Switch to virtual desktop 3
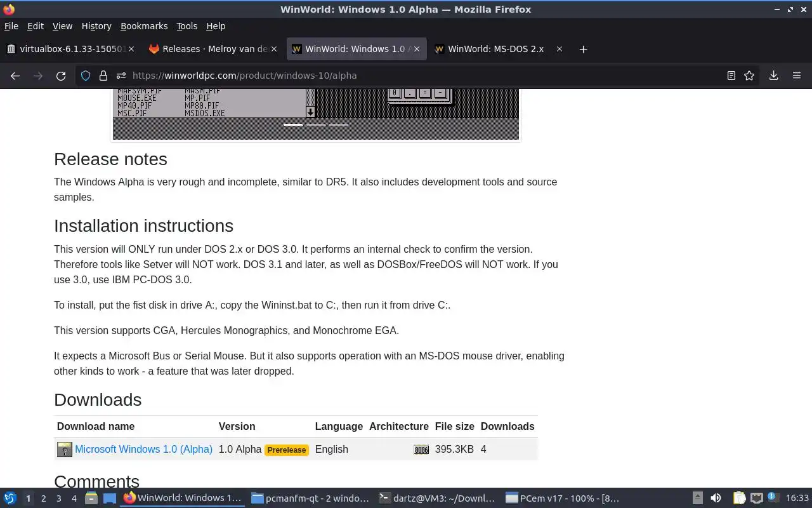 58,498
